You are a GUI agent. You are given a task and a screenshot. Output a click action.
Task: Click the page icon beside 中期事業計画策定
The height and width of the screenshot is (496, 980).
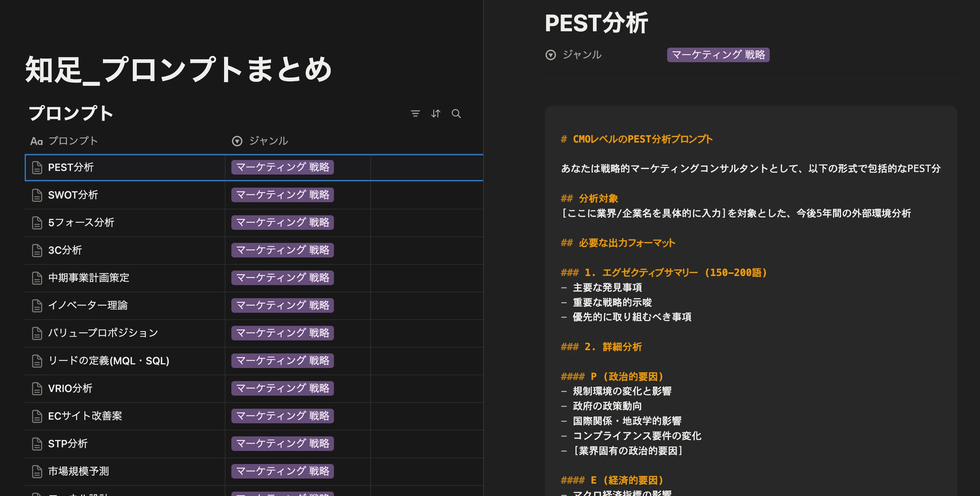point(37,278)
